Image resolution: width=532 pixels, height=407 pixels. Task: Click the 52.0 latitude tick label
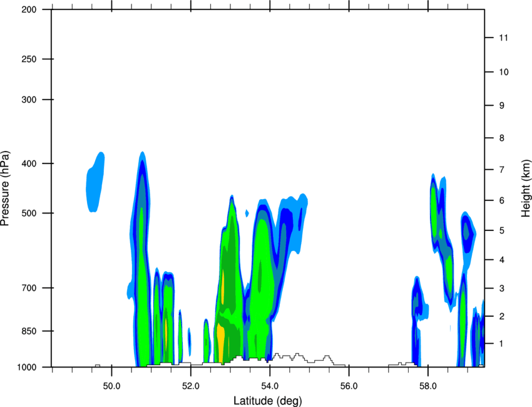point(191,386)
